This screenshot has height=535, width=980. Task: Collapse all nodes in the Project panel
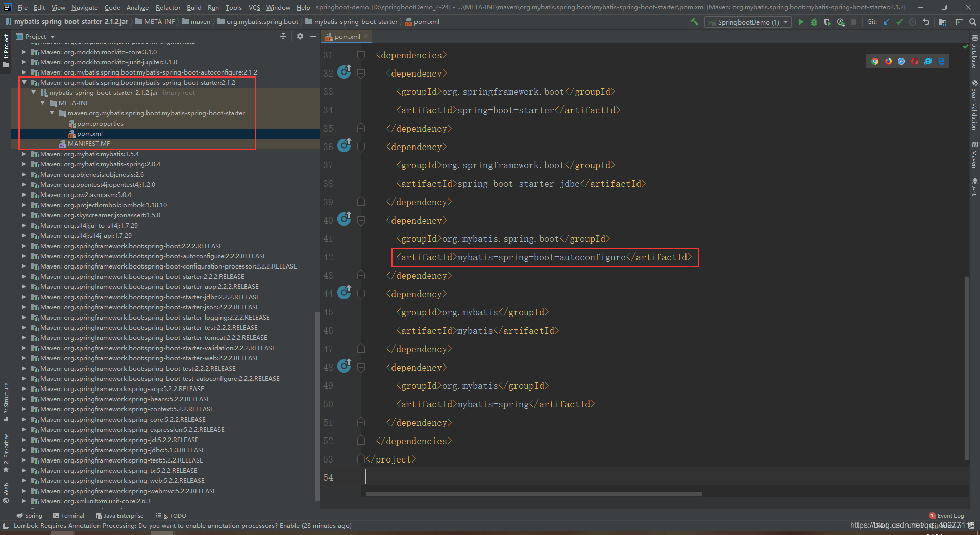(x=283, y=36)
